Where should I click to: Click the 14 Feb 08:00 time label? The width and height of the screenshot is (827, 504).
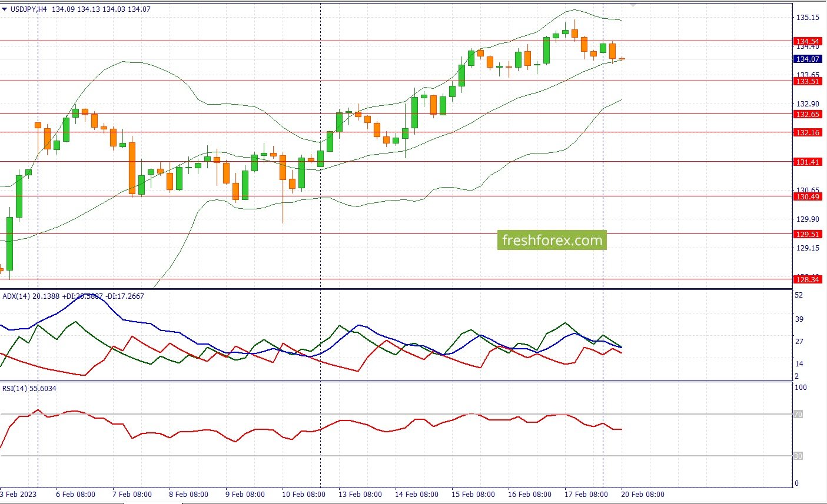point(416,495)
